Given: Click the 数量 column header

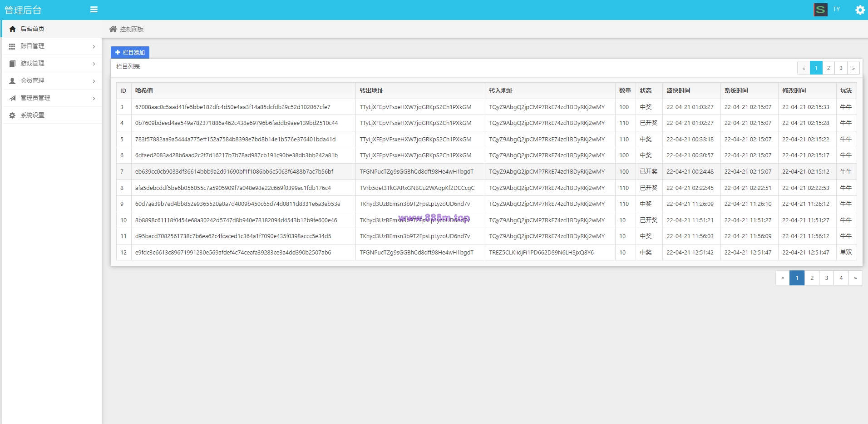Looking at the screenshot, I should pos(625,90).
